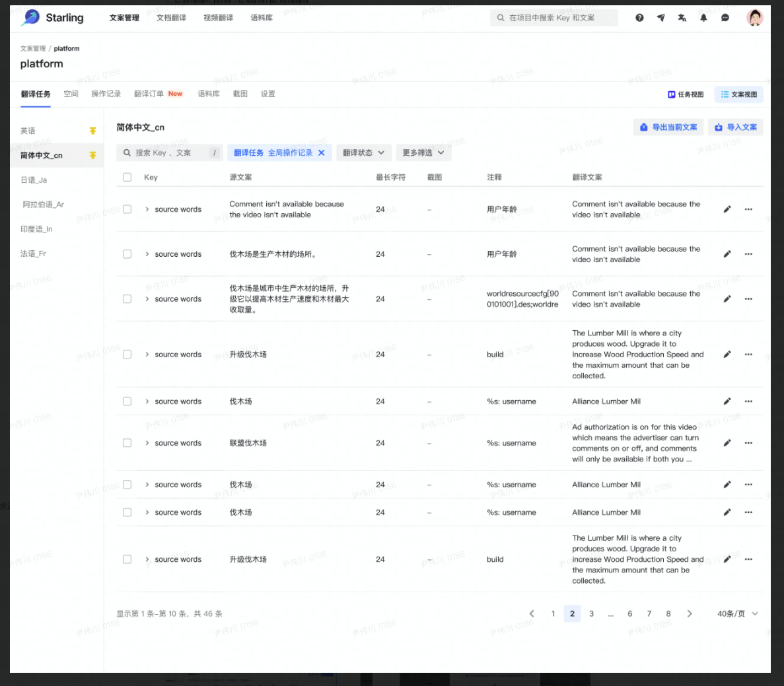
Task: Click the 导出当前文案 button
Action: [668, 127]
